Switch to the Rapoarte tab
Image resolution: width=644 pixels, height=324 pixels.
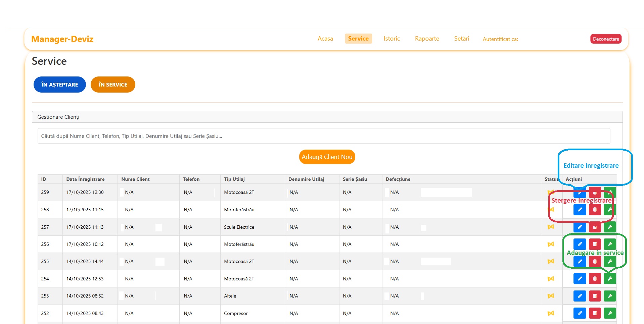pyautogui.click(x=427, y=39)
